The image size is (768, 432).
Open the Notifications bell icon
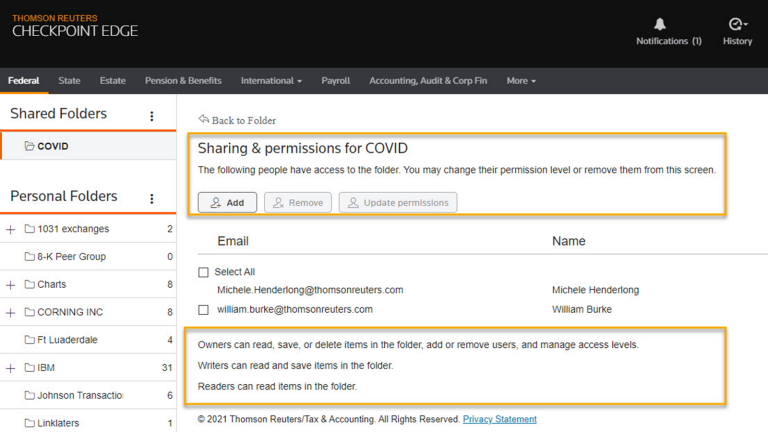[x=659, y=25]
